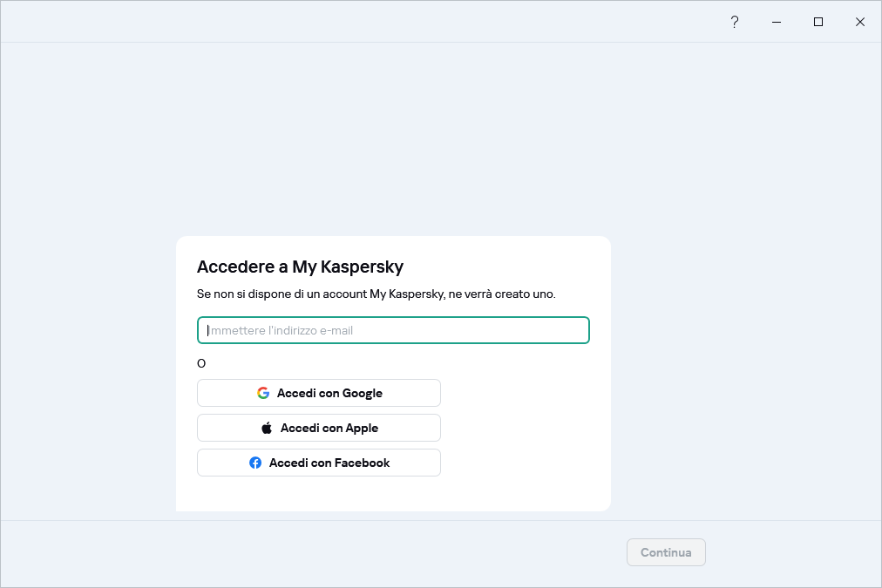Click the Apple logo icon
Image resolution: width=882 pixels, height=588 pixels.
tap(267, 428)
